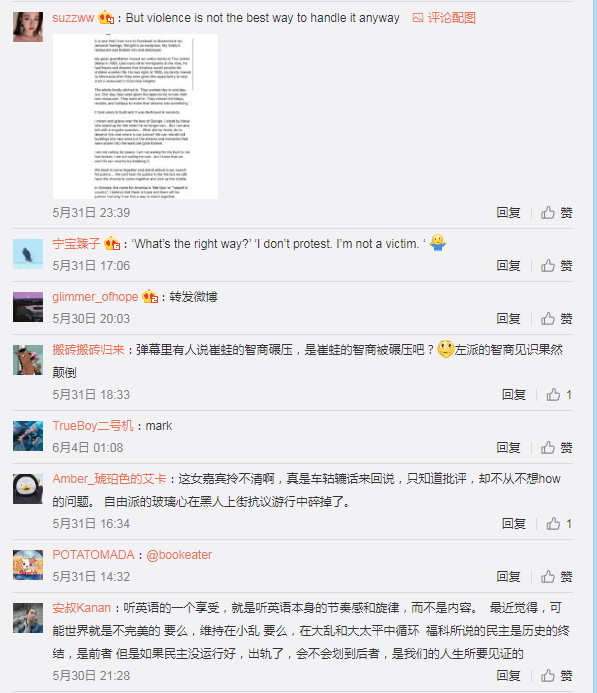597x693 pixels.
Task: Like Amber_琥珀色的艾卡's comment thumbs-up
Action: (x=559, y=524)
